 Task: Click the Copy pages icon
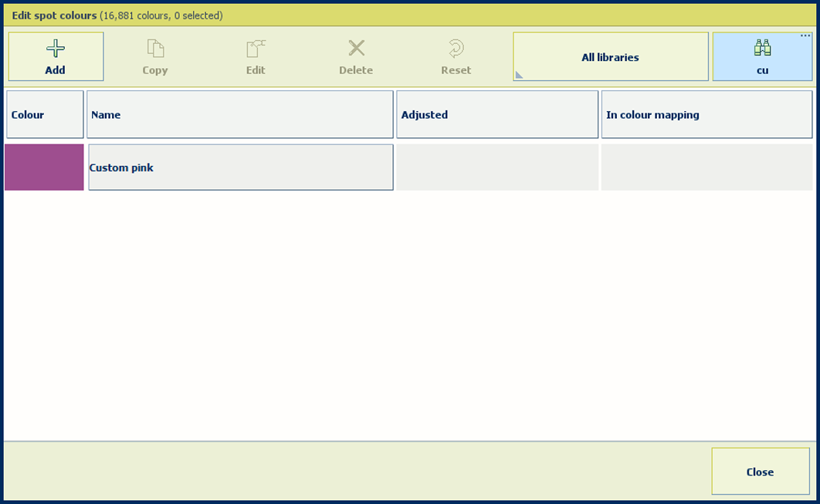coord(155,49)
